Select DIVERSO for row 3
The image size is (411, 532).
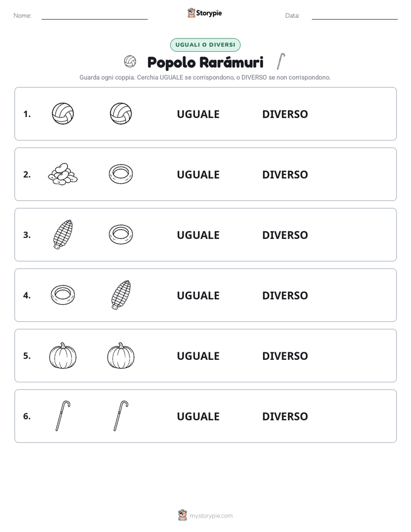click(x=285, y=235)
